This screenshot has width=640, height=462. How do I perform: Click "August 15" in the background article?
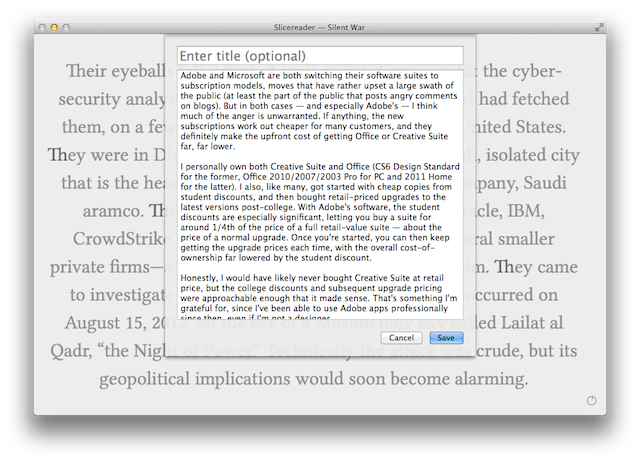pos(105,323)
